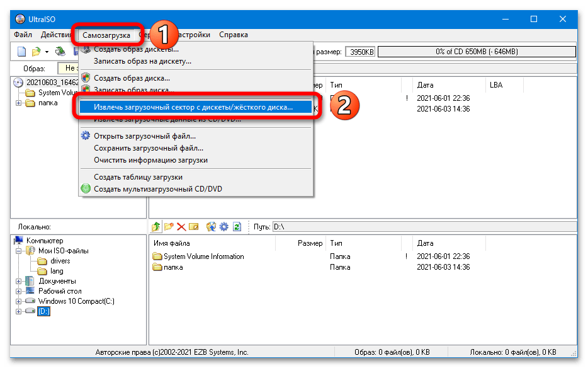Maximize the UltraISO window

534,19
